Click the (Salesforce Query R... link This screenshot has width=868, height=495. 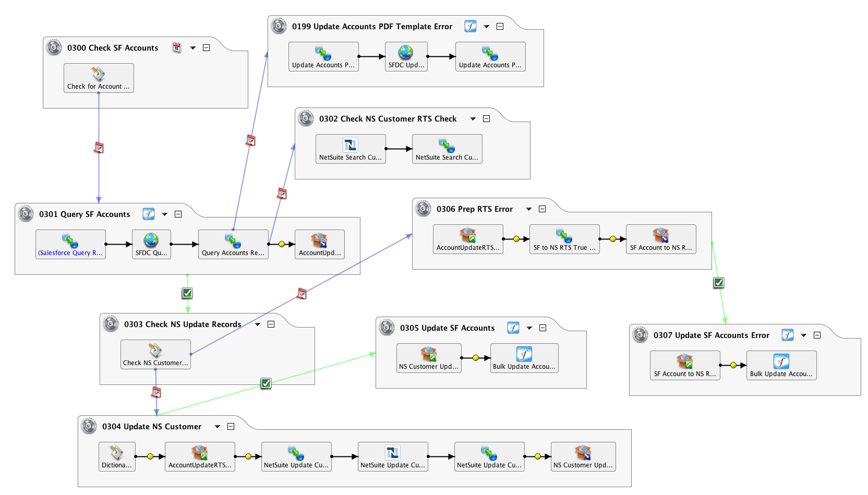tap(70, 253)
